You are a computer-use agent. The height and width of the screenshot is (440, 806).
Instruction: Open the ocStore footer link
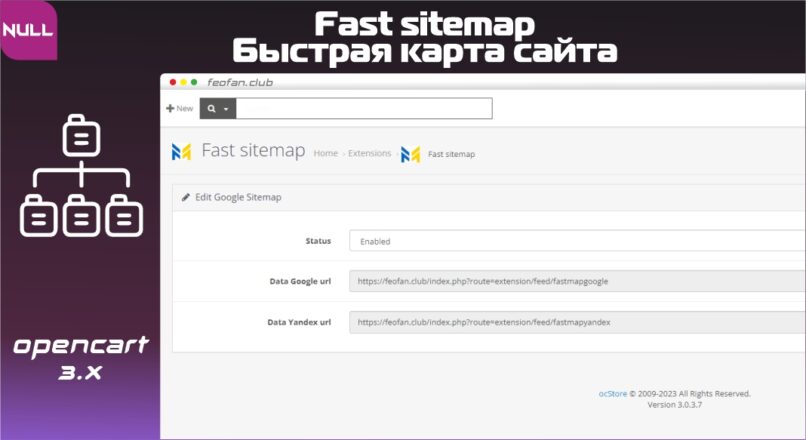click(x=613, y=394)
